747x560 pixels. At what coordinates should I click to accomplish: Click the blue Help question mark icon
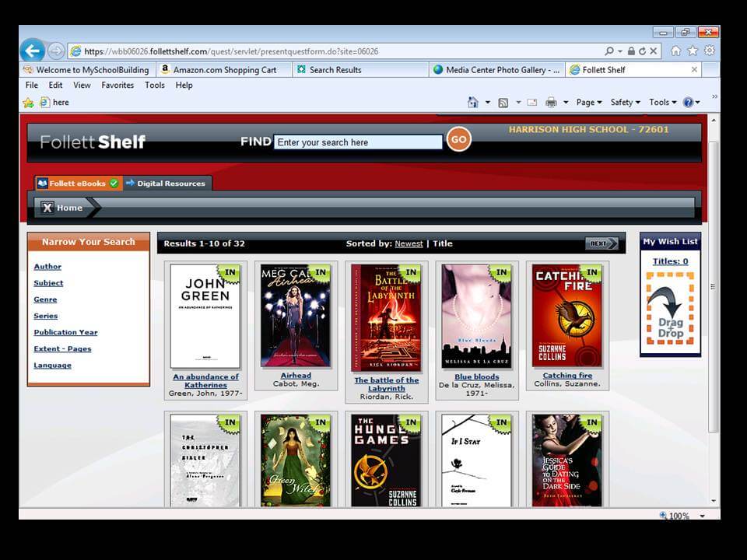coord(688,103)
